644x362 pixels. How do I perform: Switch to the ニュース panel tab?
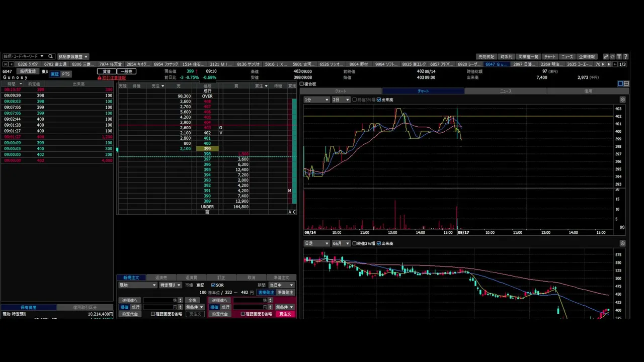506,91
